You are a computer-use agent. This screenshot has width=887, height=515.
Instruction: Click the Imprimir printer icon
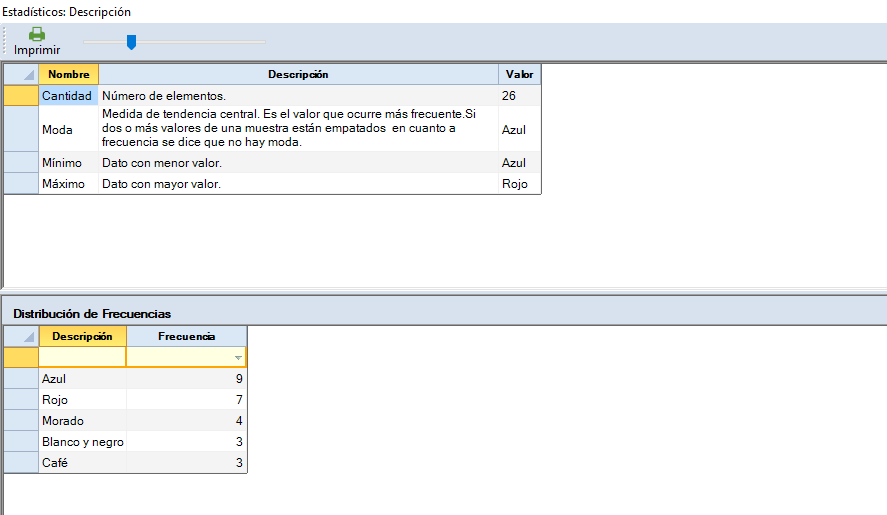click(x=37, y=34)
